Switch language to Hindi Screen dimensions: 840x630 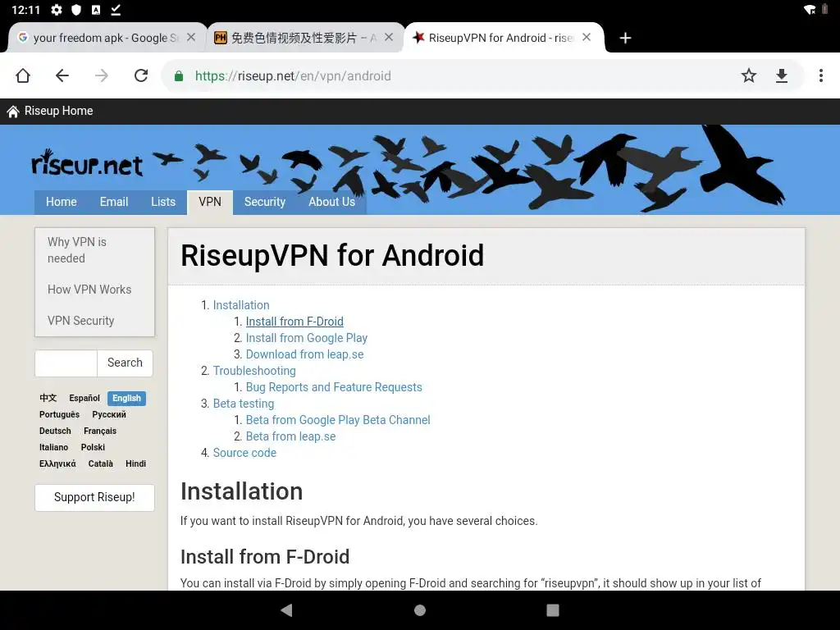coord(135,464)
